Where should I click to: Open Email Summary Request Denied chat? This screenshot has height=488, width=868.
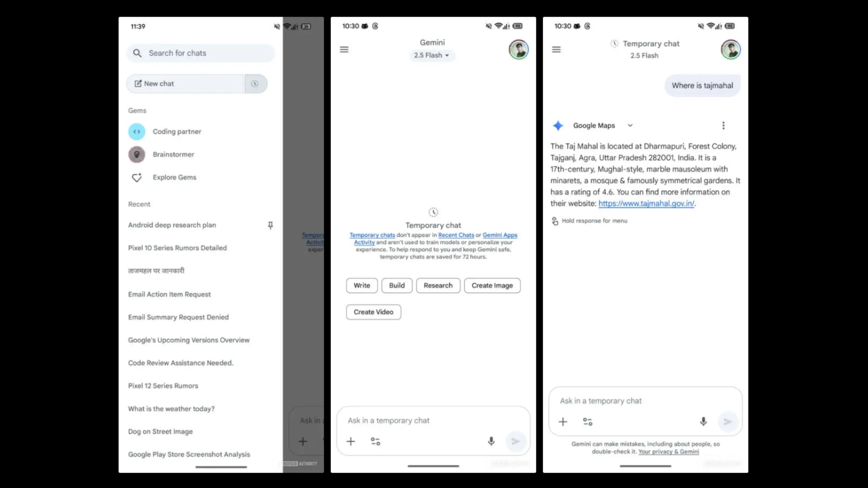(x=178, y=317)
